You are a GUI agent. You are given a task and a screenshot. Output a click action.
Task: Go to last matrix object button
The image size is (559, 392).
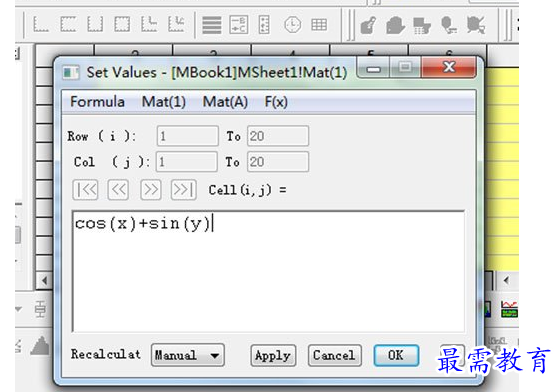pos(183,190)
